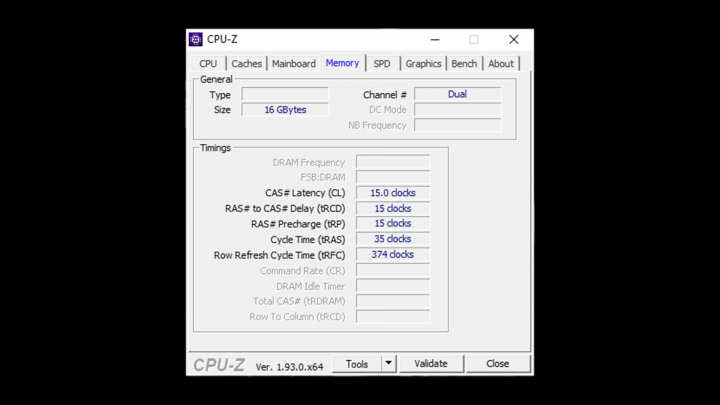Switch to the CPU tab
720x405 pixels.
point(208,64)
